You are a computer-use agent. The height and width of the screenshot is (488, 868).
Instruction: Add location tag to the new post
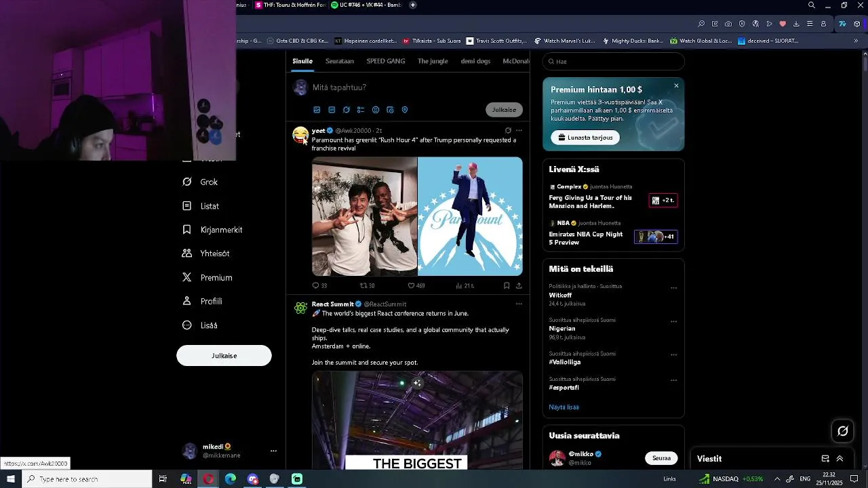tap(405, 110)
